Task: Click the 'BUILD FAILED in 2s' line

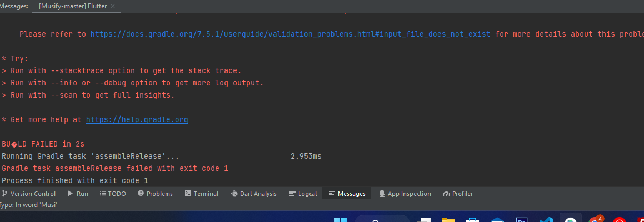Action: [x=43, y=144]
